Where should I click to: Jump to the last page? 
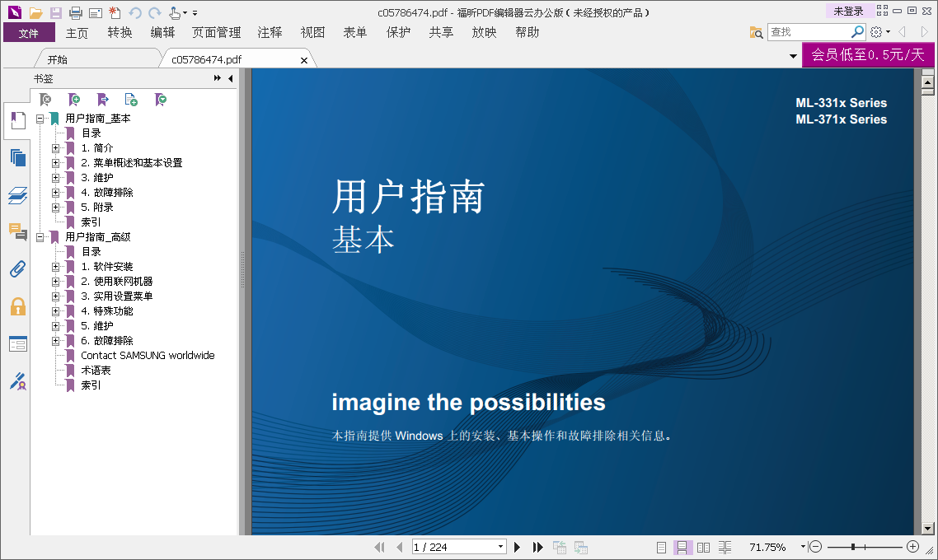tap(537, 547)
